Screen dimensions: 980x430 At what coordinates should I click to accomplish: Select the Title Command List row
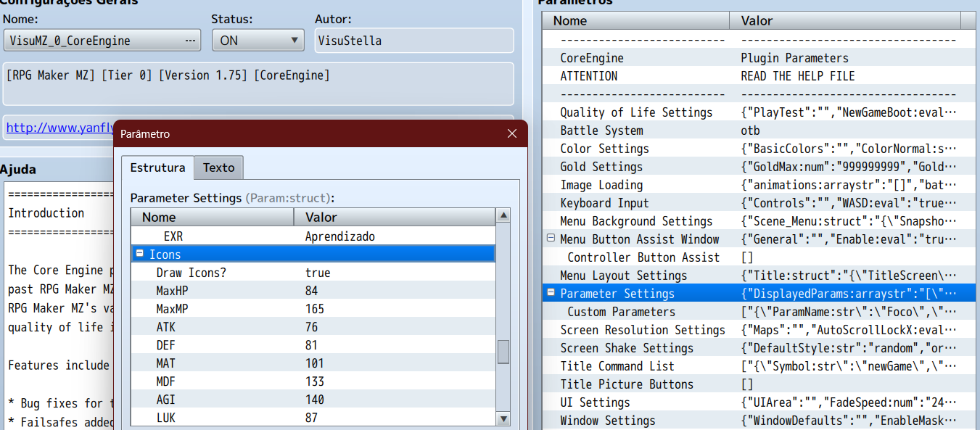[x=759, y=366]
